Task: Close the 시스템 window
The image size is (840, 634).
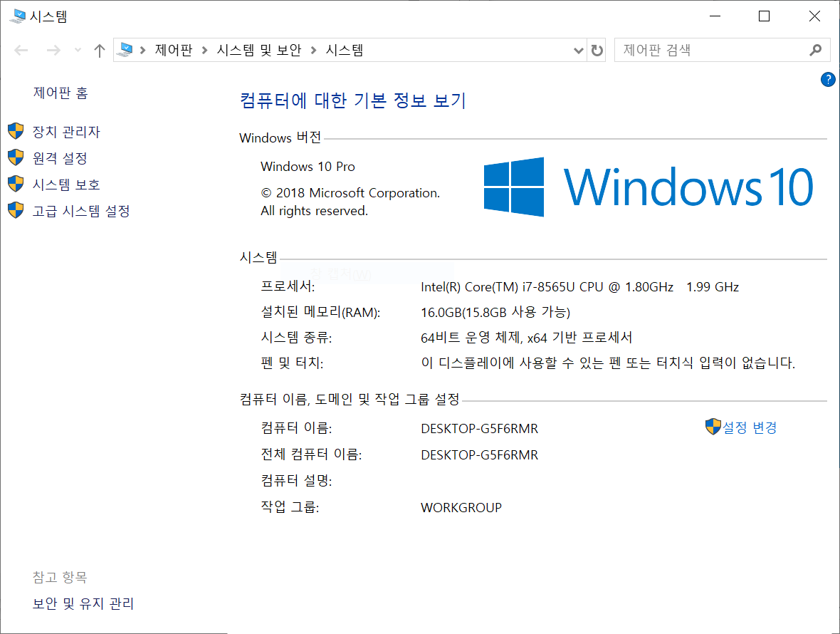Action: (x=814, y=16)
